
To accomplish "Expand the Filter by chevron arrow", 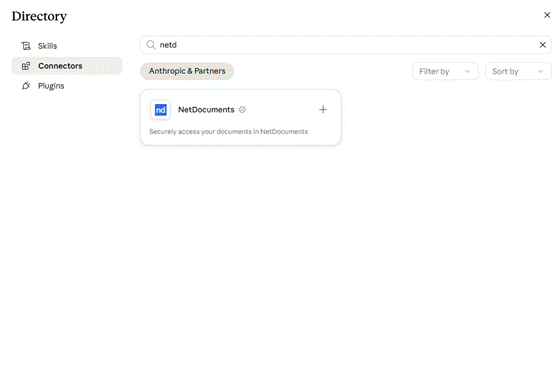I will click(x=467, y=71).
